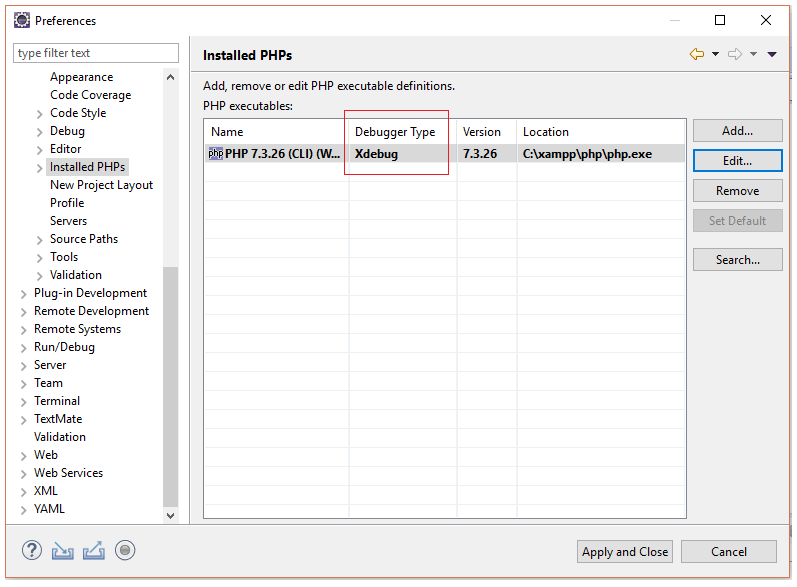
Task: Click the Set Default button
Action: click(738, 221)
